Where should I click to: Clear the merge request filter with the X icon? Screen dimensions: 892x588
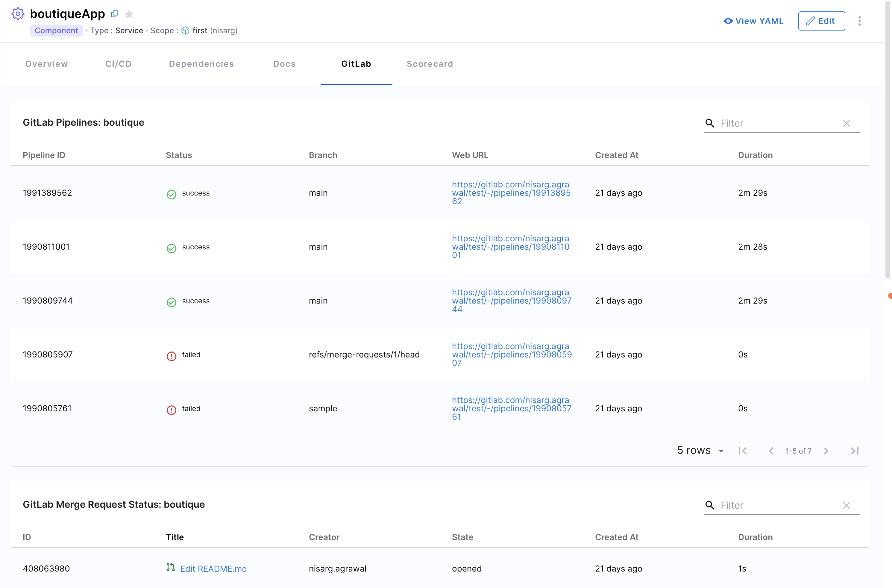(x=846, y=505)
